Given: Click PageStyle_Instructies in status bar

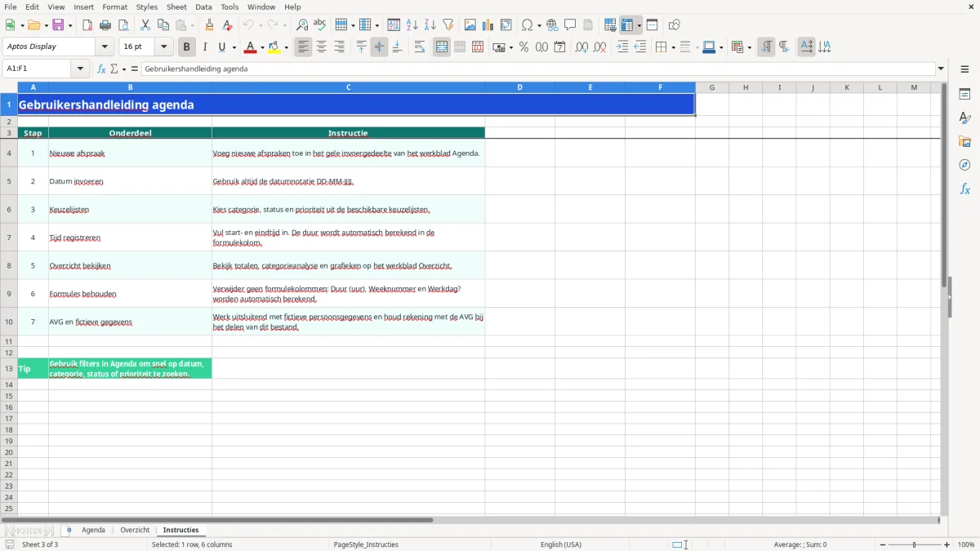Looking at the screenshot, I should (x=366, y=544).
